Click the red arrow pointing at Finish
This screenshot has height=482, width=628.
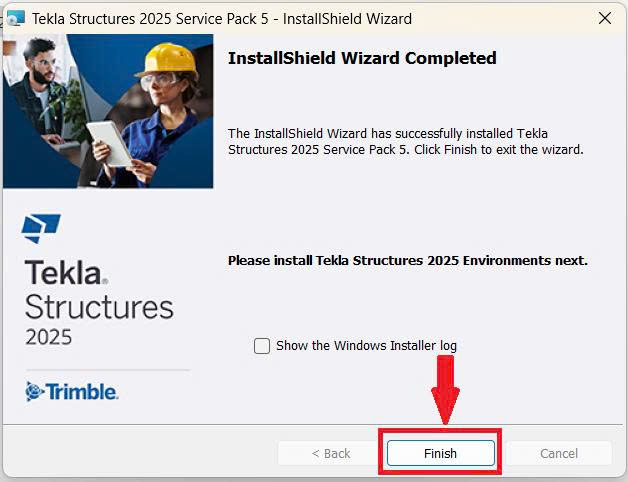[x=445, y=388]
